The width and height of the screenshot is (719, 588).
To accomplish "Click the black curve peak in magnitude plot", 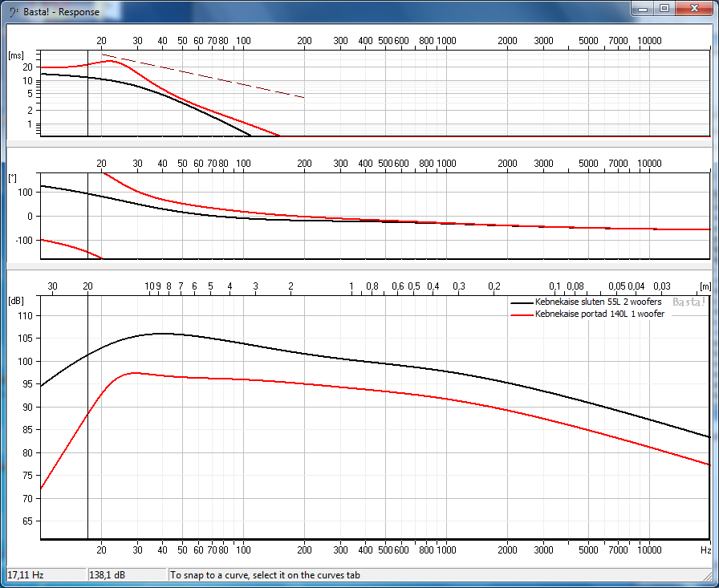I will pyautogui.click(x=163, y=334).
